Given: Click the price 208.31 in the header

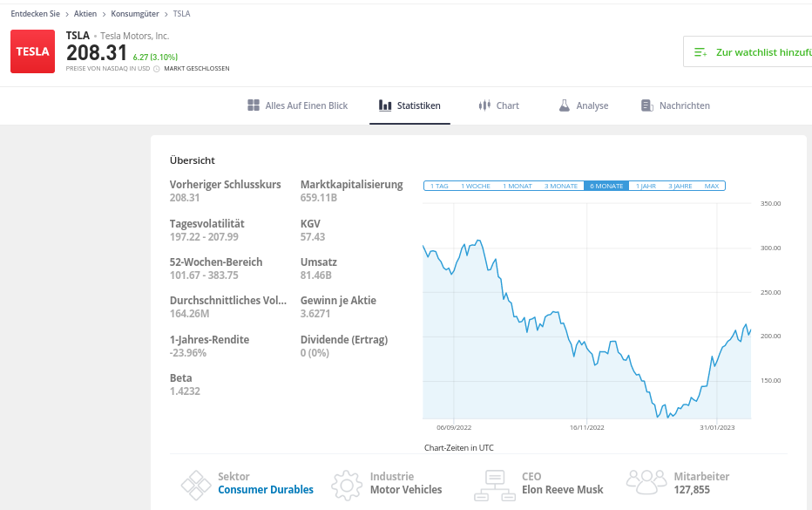Looking at the screenshot, I should (97, 53).
